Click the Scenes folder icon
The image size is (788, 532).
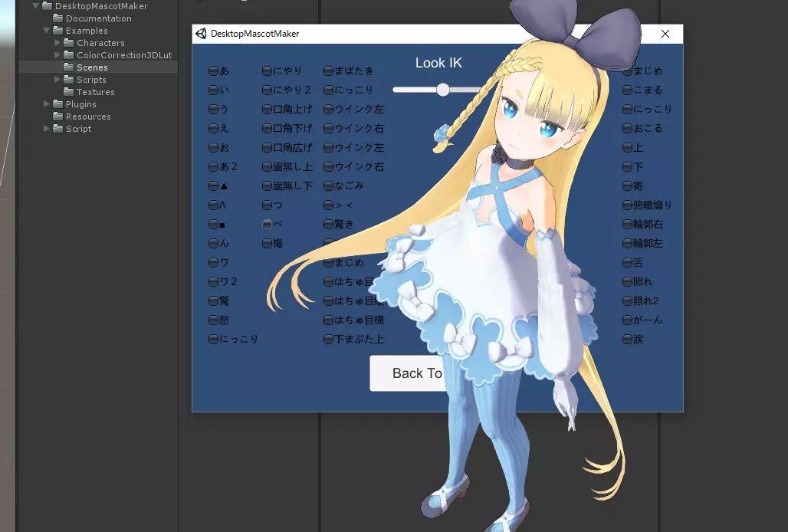click(68, 67)
